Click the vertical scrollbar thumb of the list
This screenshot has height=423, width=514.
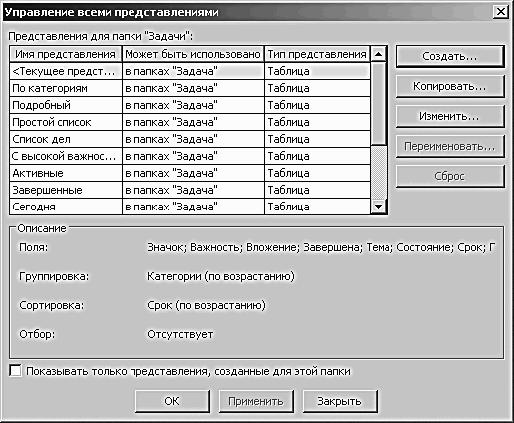378,103
